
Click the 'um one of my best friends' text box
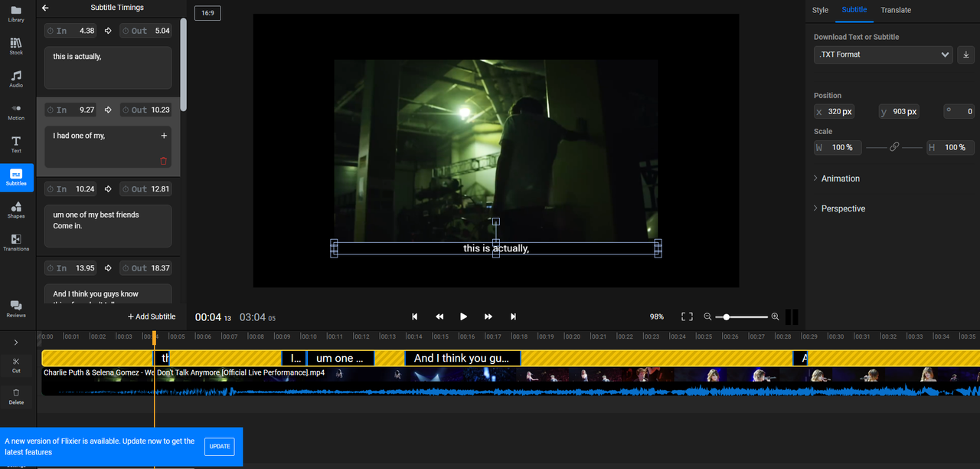click(x=108, y=225)
